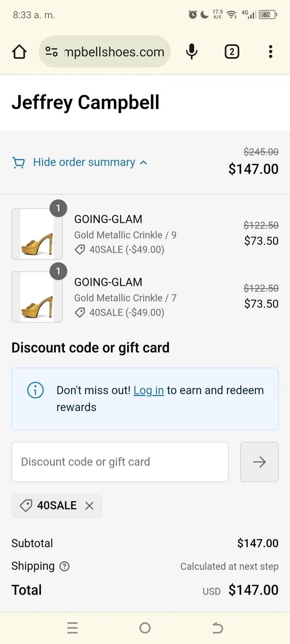This screenshot has height=644, width=290.
Task: Tap the browser home icon
Action: [x=19, y=52]
